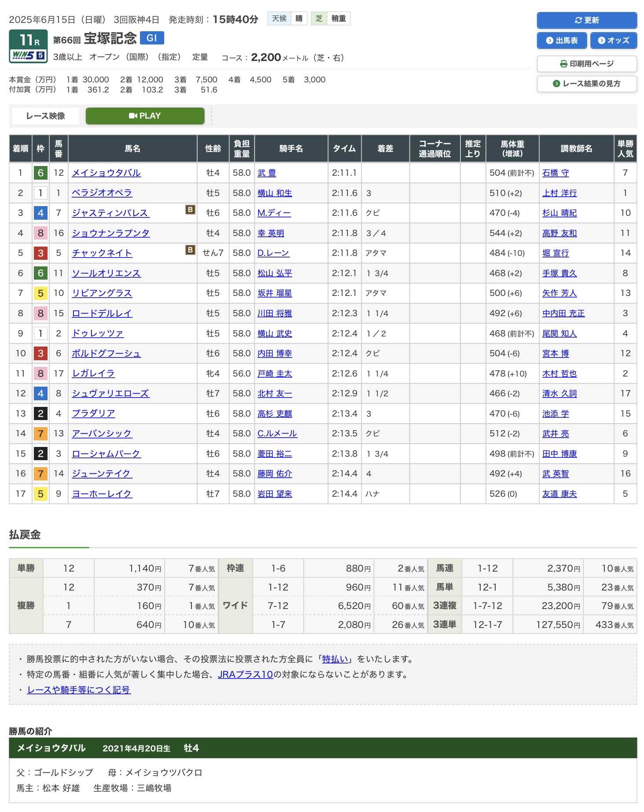Image resolution: width=644 pixels, height=812 pixels.
Task: Open trainer 上村 洋行 profile
Action: coord(559,193)
